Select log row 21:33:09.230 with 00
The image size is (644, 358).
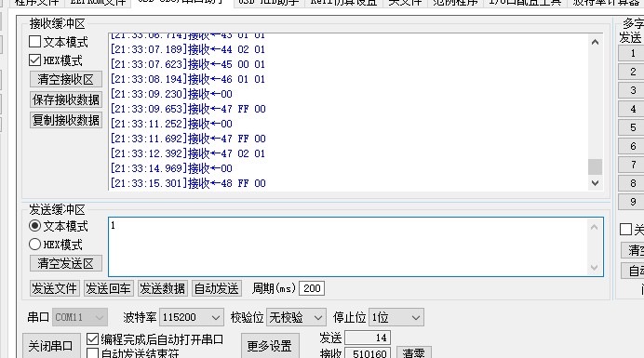[x=171, y=94]
